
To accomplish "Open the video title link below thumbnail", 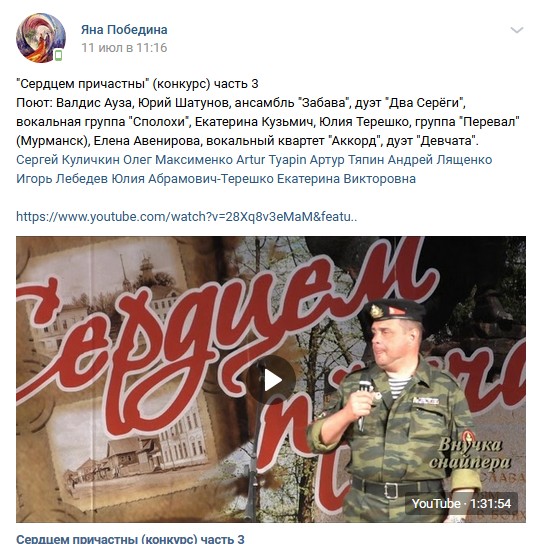I will pos(130,539).
